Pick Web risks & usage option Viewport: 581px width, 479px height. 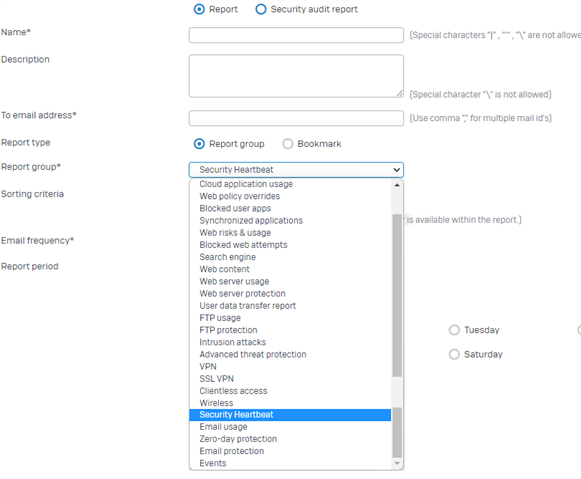point(290,233)
